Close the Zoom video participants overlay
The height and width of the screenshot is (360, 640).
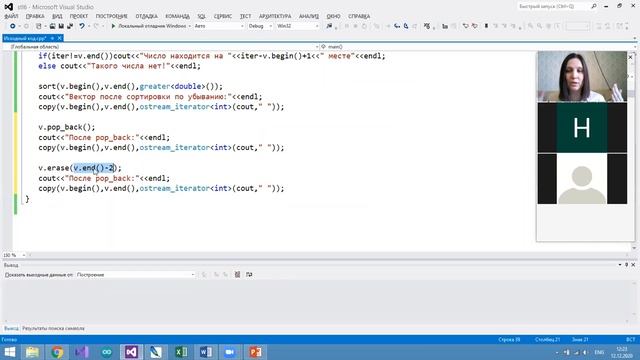pyautogui.click(x=631, y=57)
